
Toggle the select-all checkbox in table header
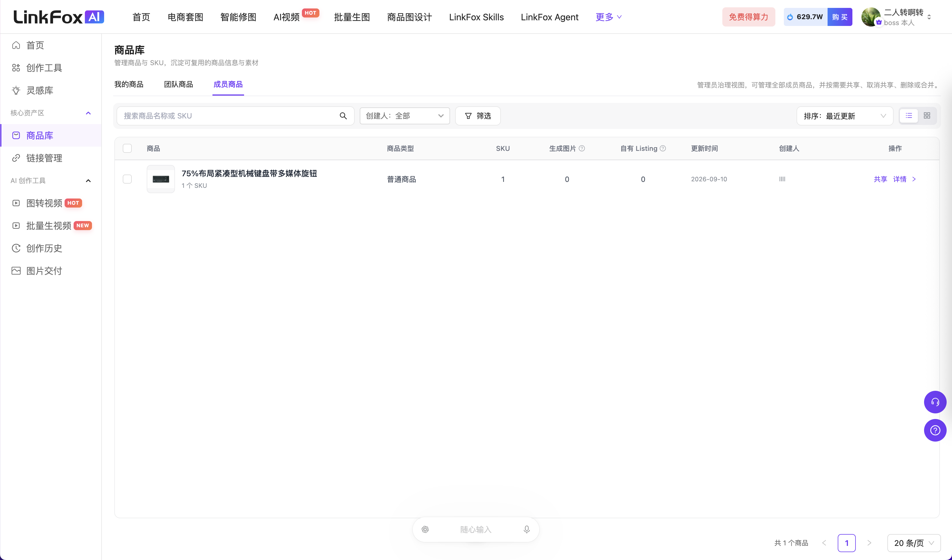click(127, 148)
